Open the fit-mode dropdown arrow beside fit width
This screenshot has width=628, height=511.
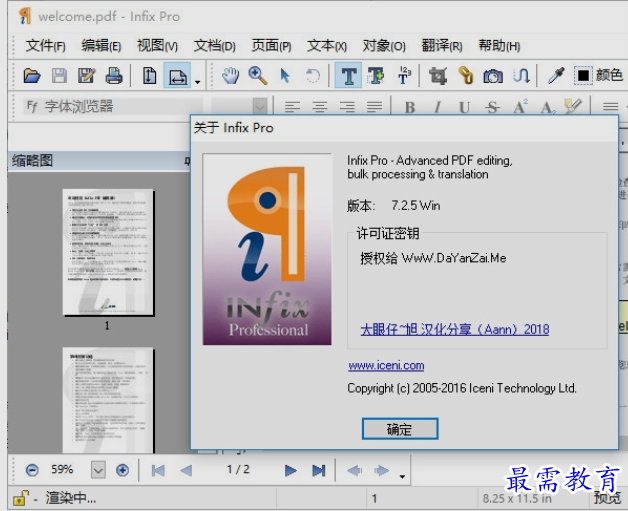[197, 82]
